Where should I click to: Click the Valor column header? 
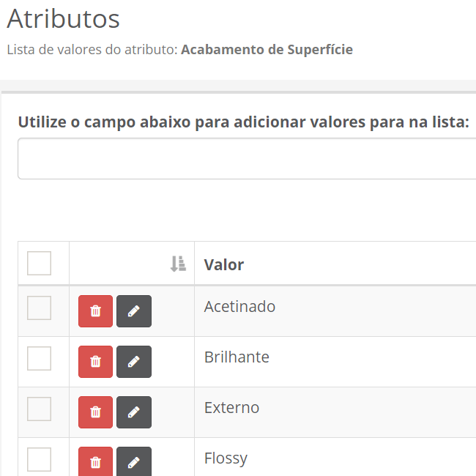point(224,264)
